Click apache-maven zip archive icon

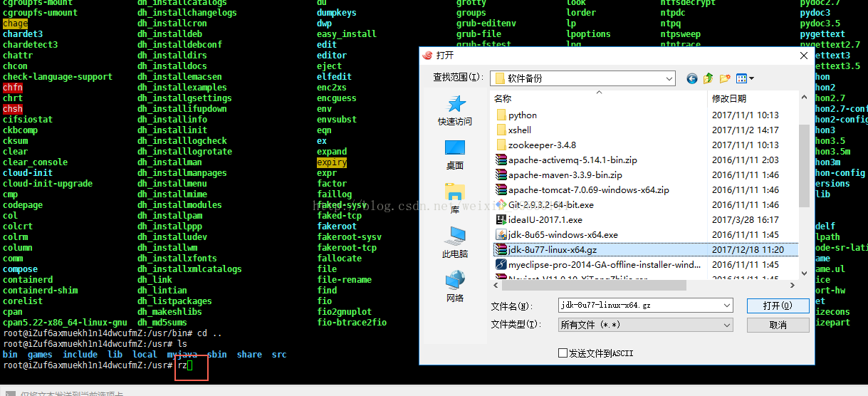(501, 174)
